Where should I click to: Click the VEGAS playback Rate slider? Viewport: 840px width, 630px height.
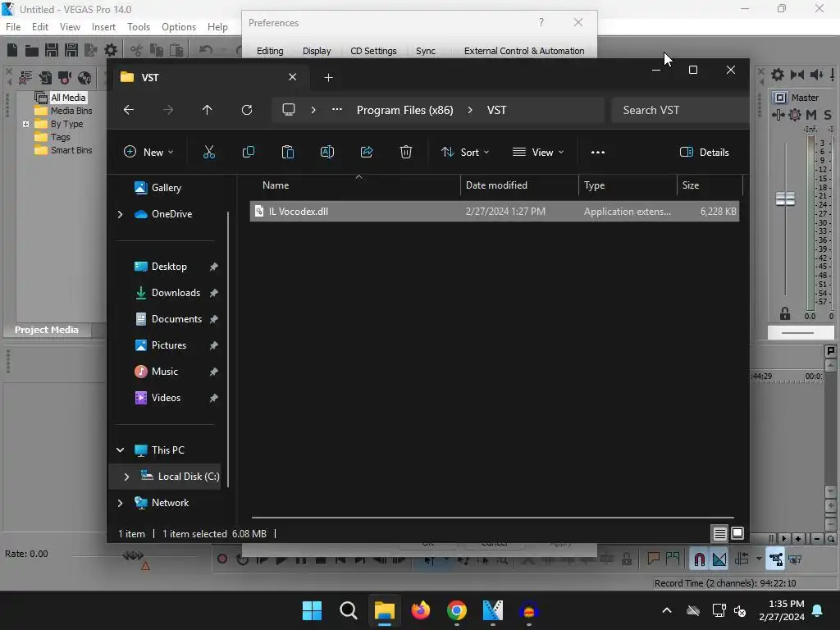134,555
